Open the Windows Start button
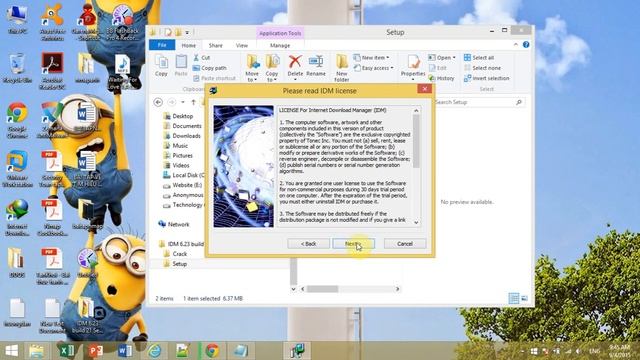640x360 pixels. tap(11, 351)
